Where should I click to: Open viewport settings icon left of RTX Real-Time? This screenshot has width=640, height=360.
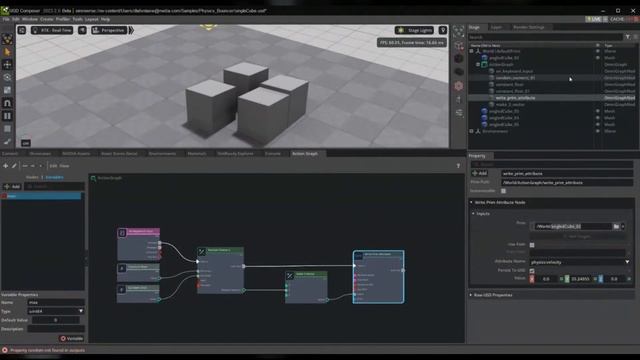[x=22, y=30]
